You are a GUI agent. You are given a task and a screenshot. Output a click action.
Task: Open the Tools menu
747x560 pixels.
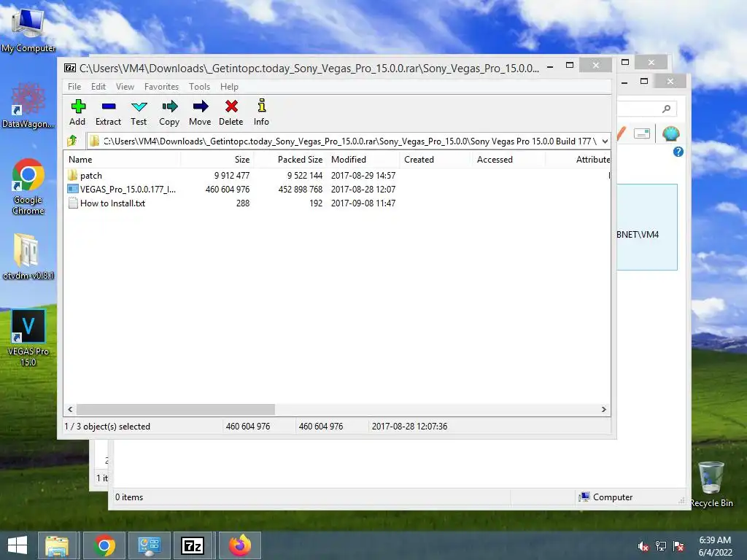pos(199,87)
